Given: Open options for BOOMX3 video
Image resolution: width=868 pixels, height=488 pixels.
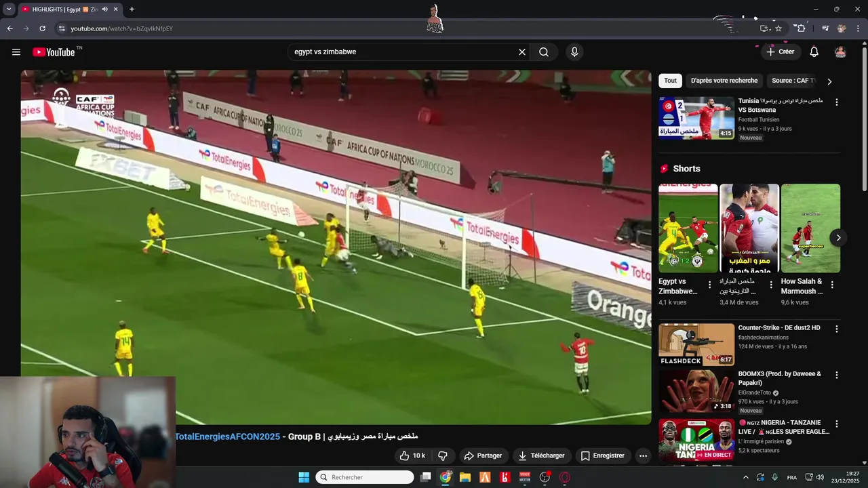Looking at the screenshot, I should point(836,375).
